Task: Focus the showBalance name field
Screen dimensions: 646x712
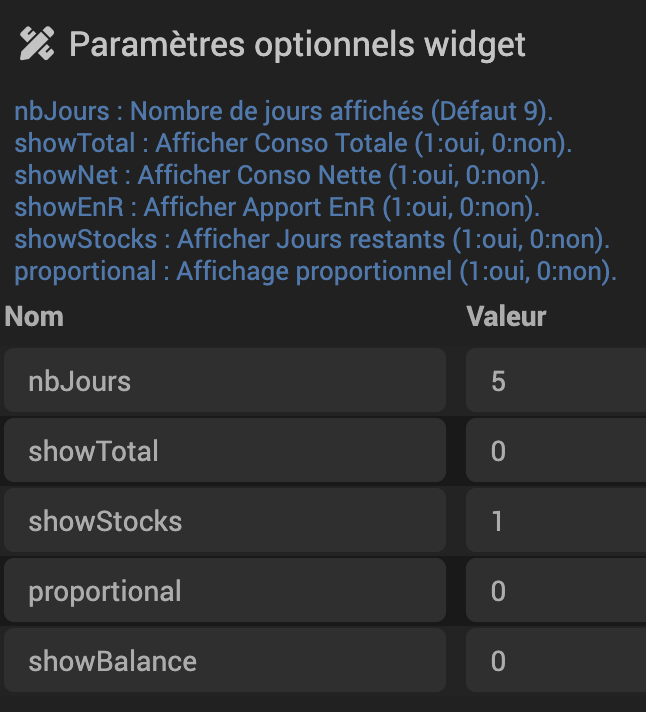Action: [x=224, y=661]
